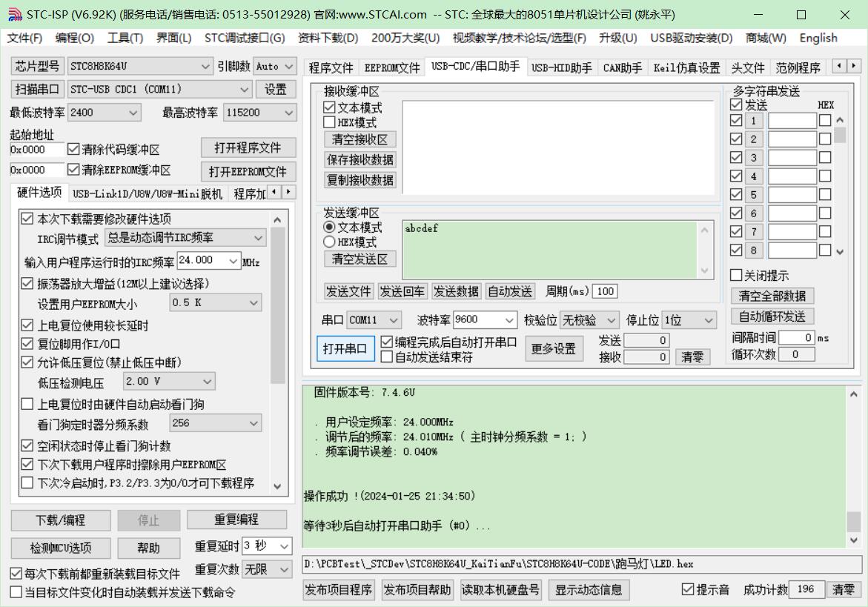The height and width of the screenshot is (607, 868).
Task: Click hardware options list scrollbar thumb
Action: [277, 305]
